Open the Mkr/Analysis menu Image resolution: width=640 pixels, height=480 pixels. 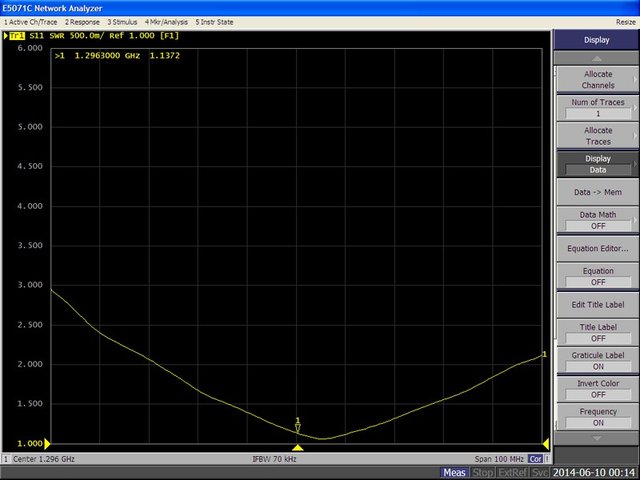pyautogui.click(x=165, y=20)
